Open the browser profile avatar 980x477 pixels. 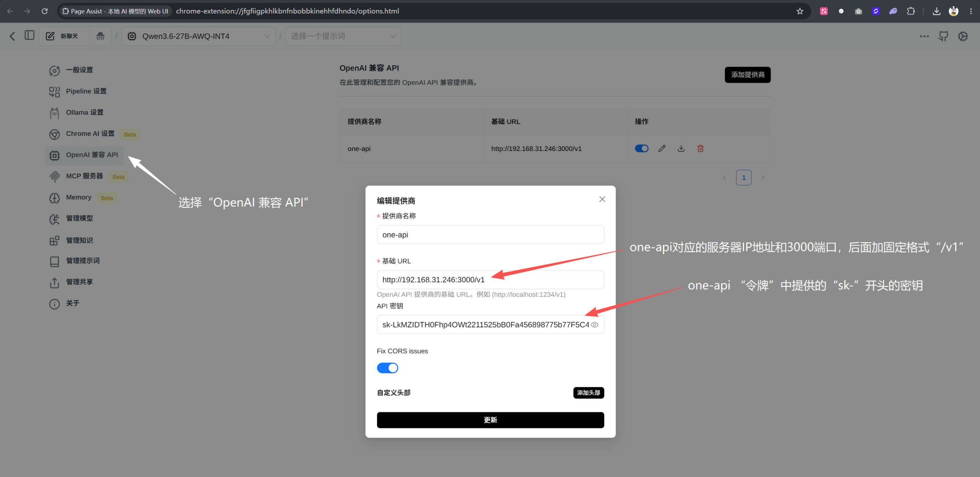pos(954,11)
